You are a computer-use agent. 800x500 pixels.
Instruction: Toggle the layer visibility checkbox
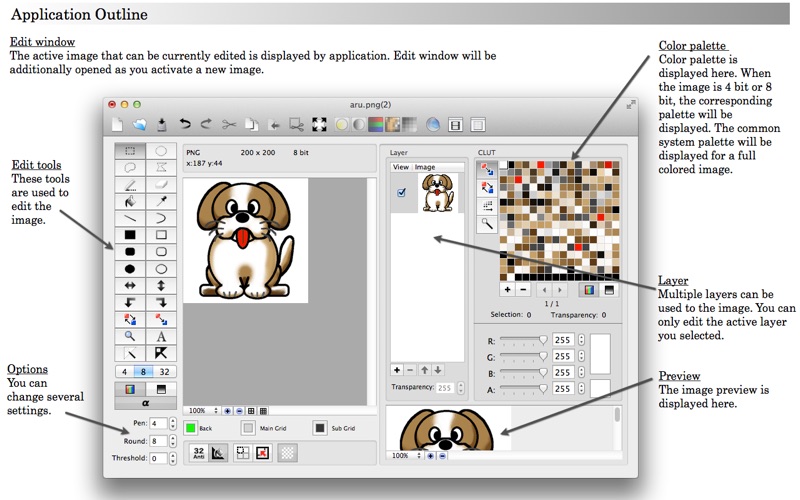(x=401, y=193)
